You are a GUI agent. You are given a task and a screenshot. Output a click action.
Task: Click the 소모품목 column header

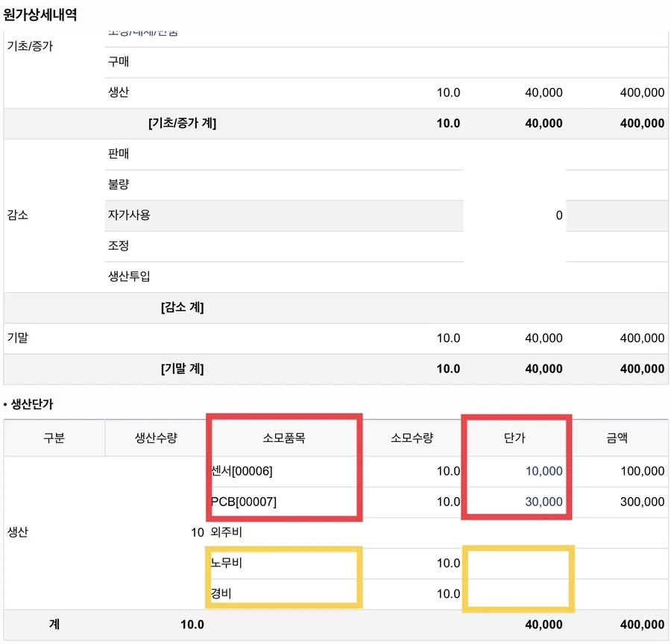pyautogui.click(x=284, y=438)
